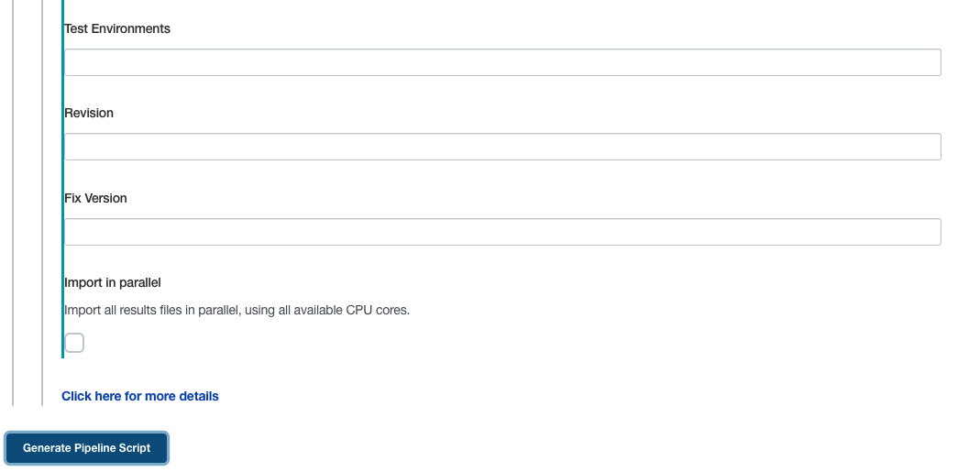Focus the Test Environments text field

[502, 62]
